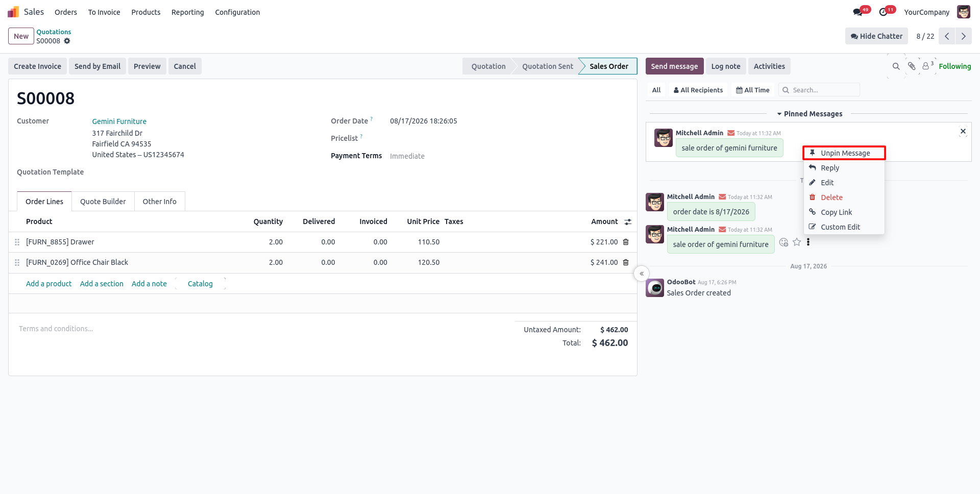Add reaction emoji on gemini furniture message
The width and height of the screenshot is (980, 494).
pos(784,242)
